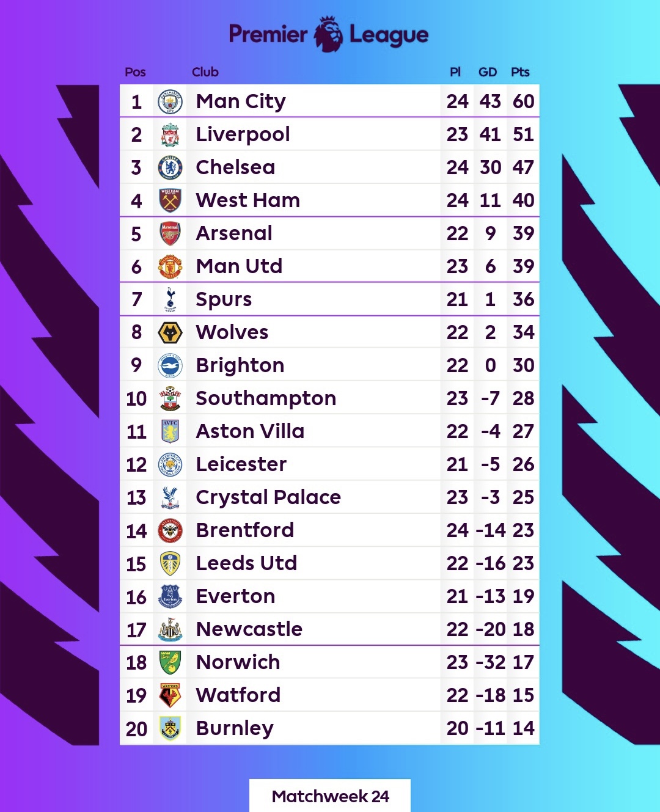Click the Pts column header

520,72
